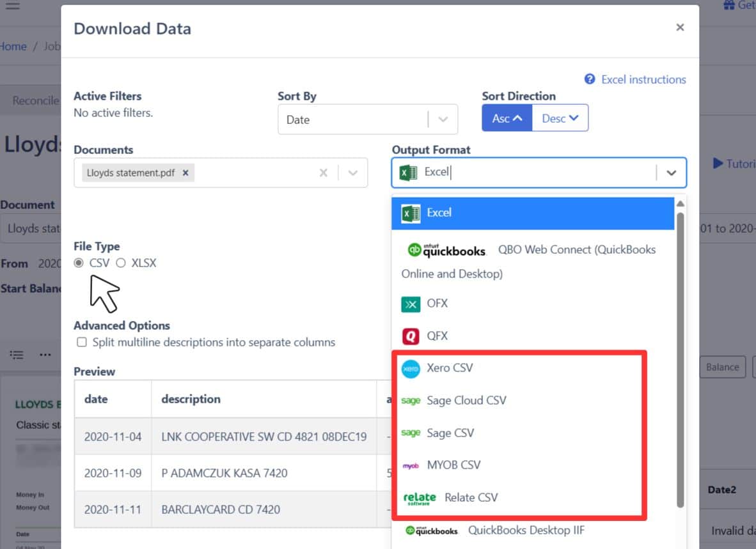Remove Lloyds statement.pdf tag from Documents
The width and height of the screenshot is (756, 549).
click(185, 173)
